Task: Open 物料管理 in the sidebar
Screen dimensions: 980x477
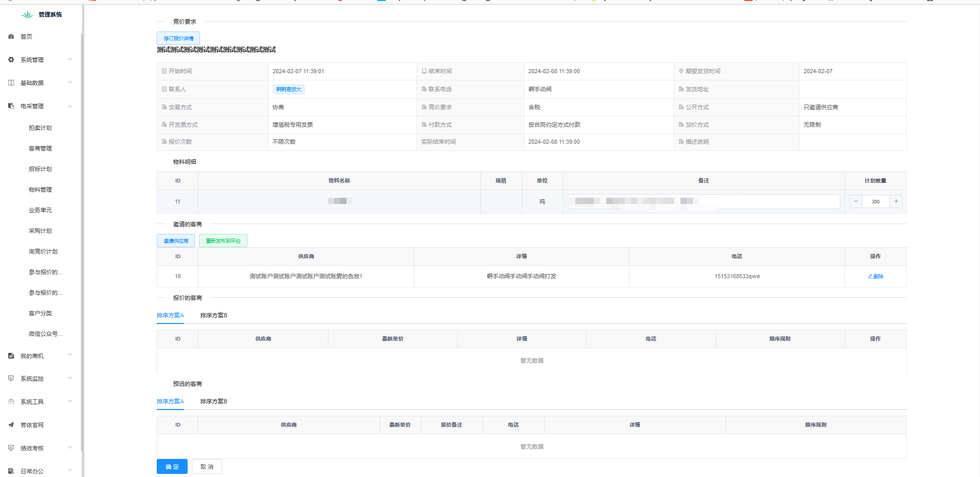Action: click(x=40, y=190)
